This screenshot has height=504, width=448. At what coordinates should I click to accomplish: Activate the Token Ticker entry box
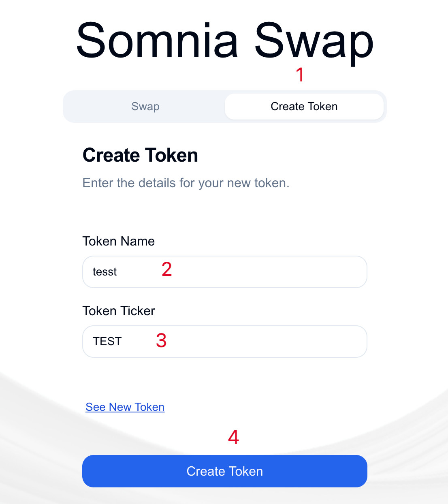(x=224, y=341)
